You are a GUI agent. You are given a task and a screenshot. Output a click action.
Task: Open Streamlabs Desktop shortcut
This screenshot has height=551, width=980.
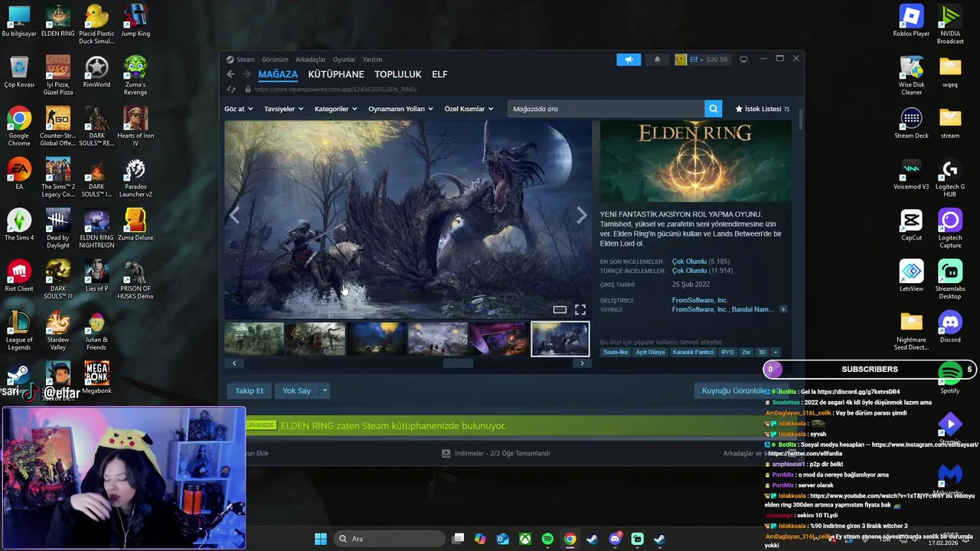950,279
